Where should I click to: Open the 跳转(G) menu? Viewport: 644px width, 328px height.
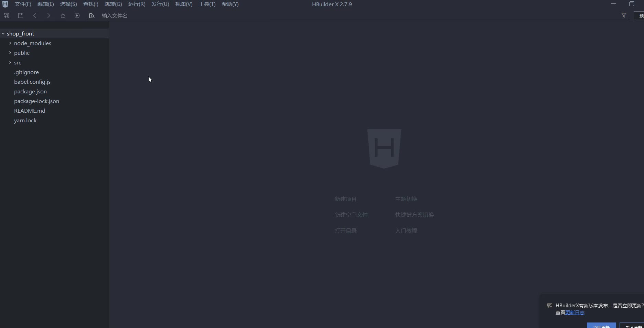pyautogui.click(x=113, y=4)
